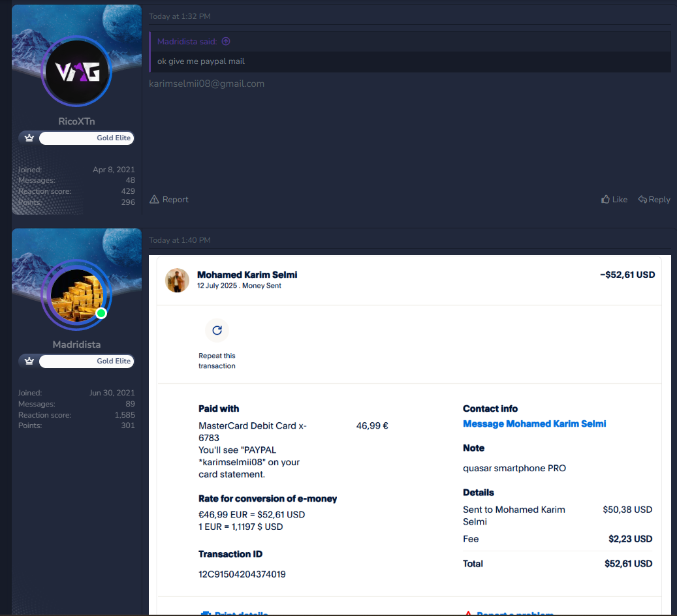Click the Madridista username under the avatar
The image size is (677, 616).
coord(76,345)
